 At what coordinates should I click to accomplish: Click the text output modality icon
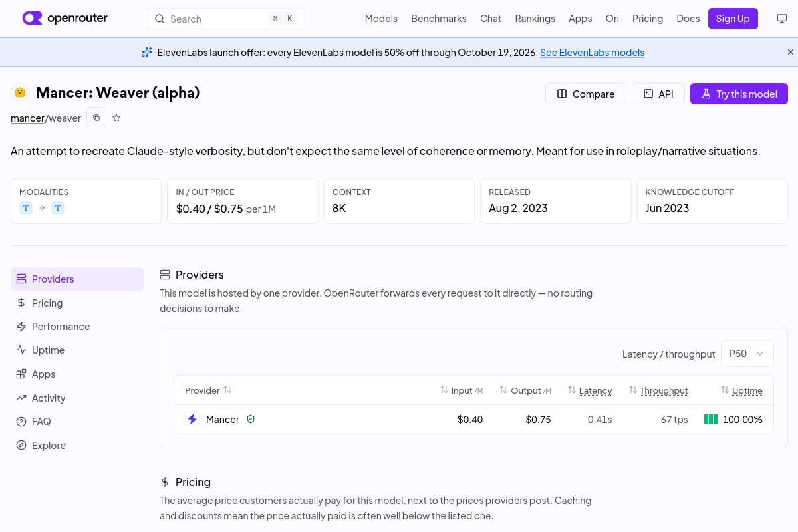point(58,208)
